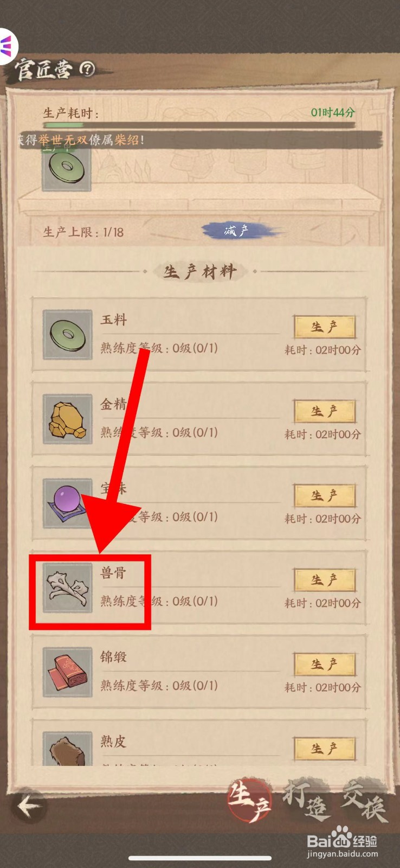Switch to the 打造 forge tab
The width and height of the screenshot is (400, 868).
tap(307, 800)
